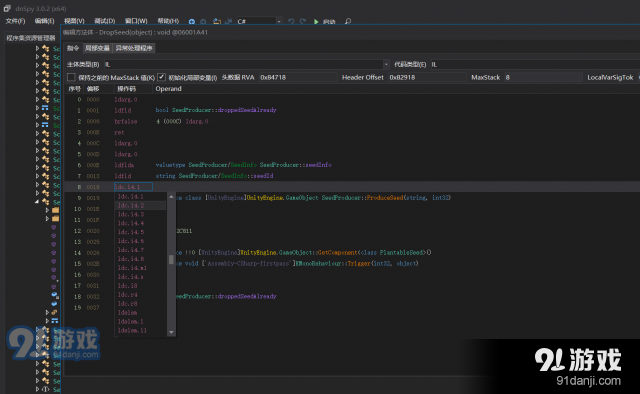Open the 代码类型 IL dropdown
This screenshot has height=394, width=640.
point(535,65)
